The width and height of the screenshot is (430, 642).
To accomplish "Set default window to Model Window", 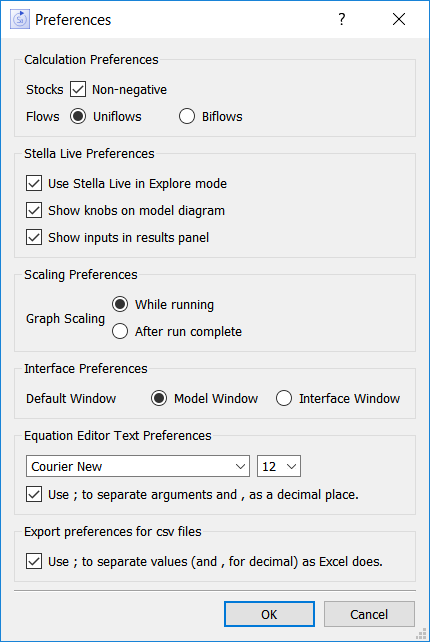I will (x=159, y=398).
